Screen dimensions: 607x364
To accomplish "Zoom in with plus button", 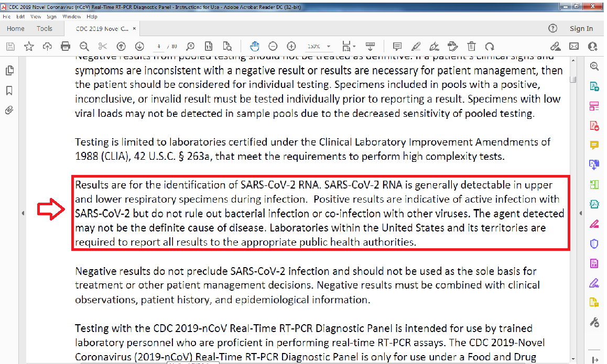I will (x=291, y=47).
